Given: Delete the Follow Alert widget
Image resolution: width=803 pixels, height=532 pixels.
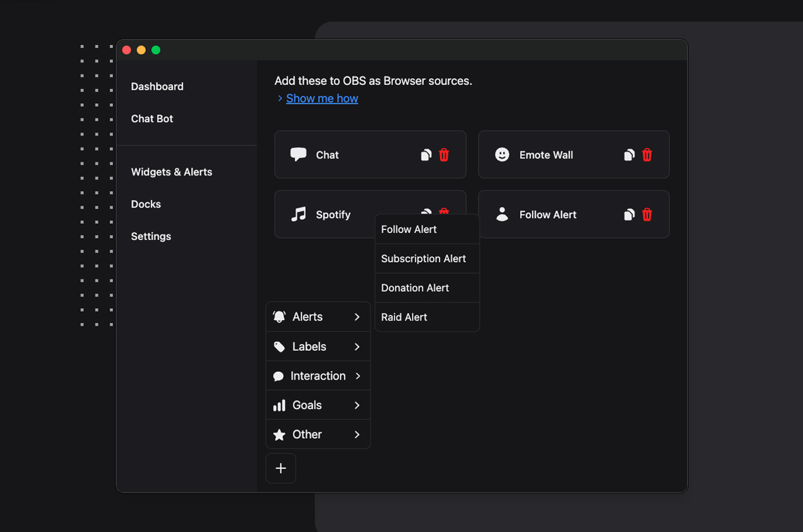Looking at the screenshot, I should [647, 215].
